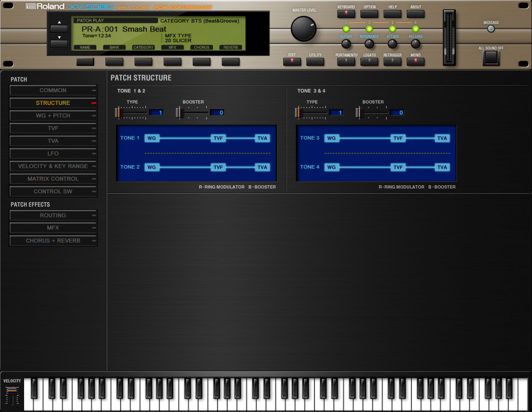Click the Cutoff knob
This screenshot has height=412, width=532.
click(x=346, y=44)
